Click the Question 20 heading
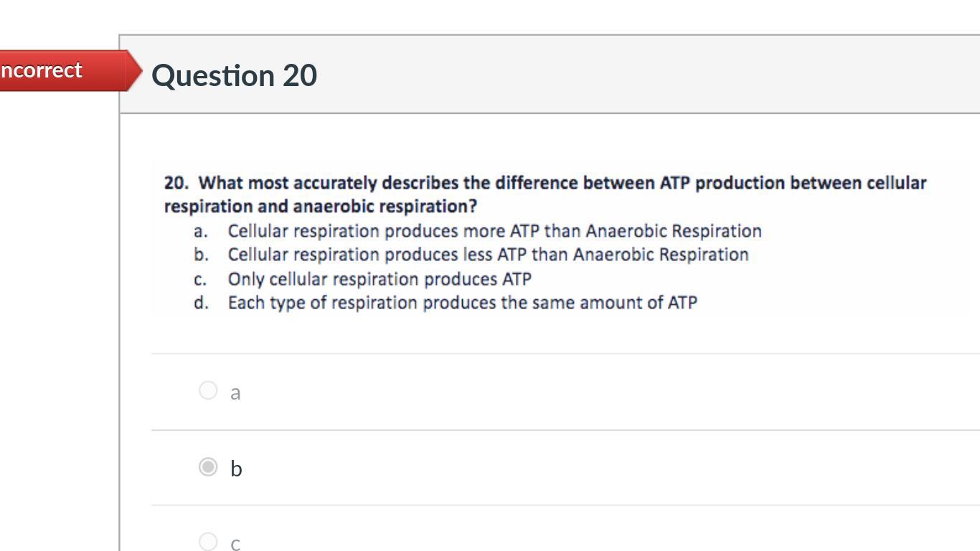980x551 pixels. pyautogui.click(x=234, y=75)
